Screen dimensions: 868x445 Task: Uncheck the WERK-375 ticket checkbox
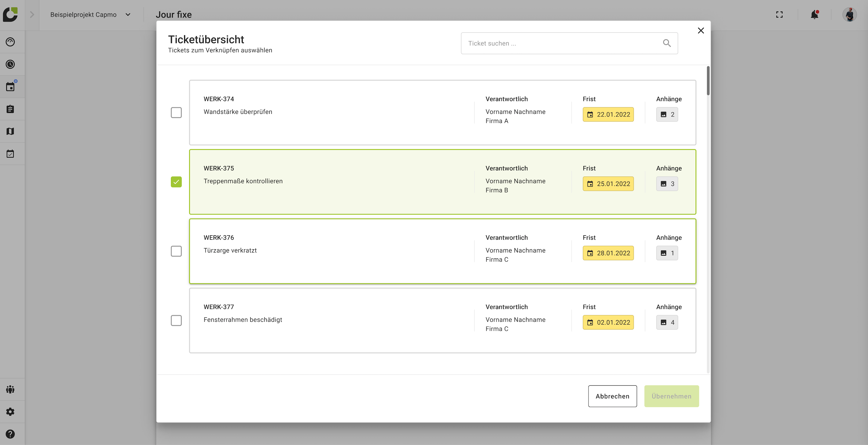[176, 182]
